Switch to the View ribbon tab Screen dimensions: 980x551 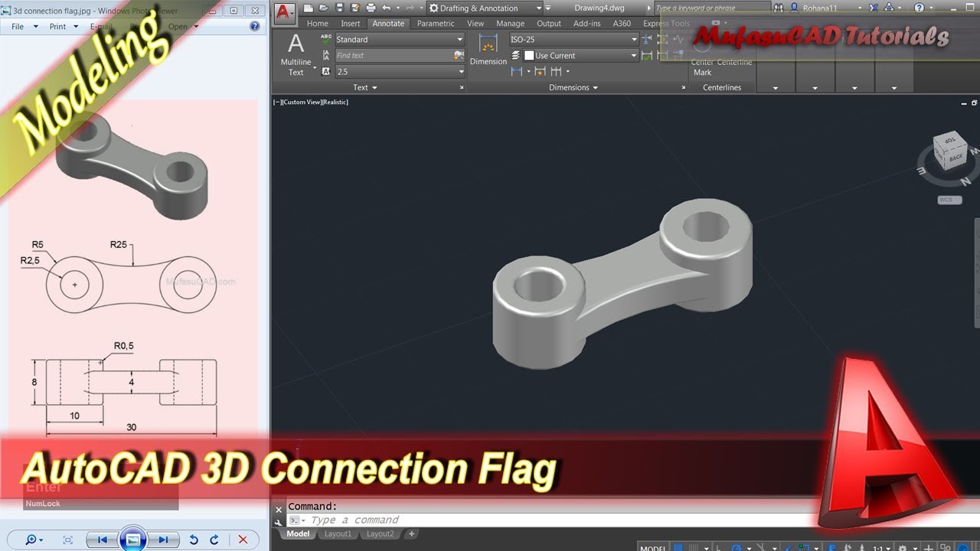[x=475, y=23]
